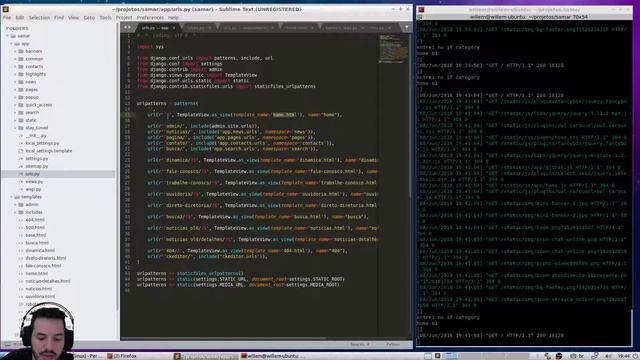
Task: Open the Preferences menu
Action: point(150,18)
